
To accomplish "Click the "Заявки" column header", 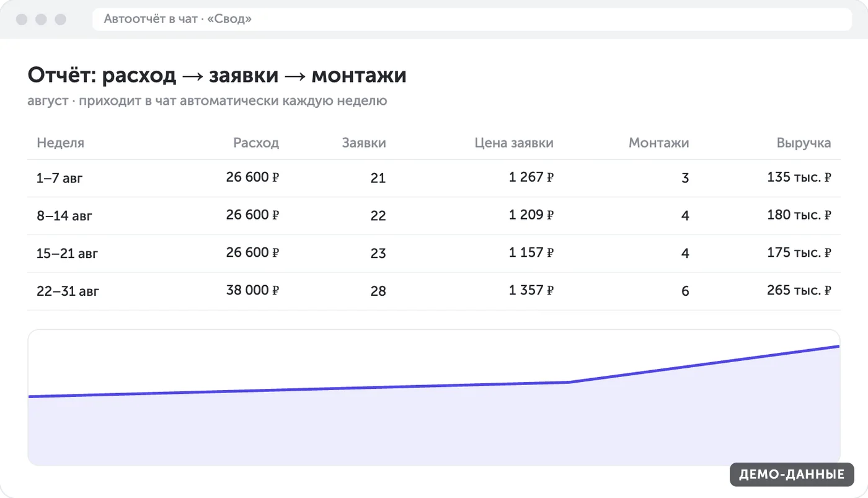I will pyautogui.click(x=364, y=143).
